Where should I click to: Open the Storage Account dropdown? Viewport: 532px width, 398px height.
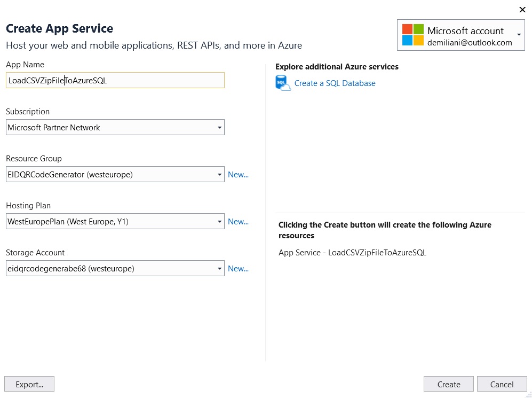[x=219, y=268]
